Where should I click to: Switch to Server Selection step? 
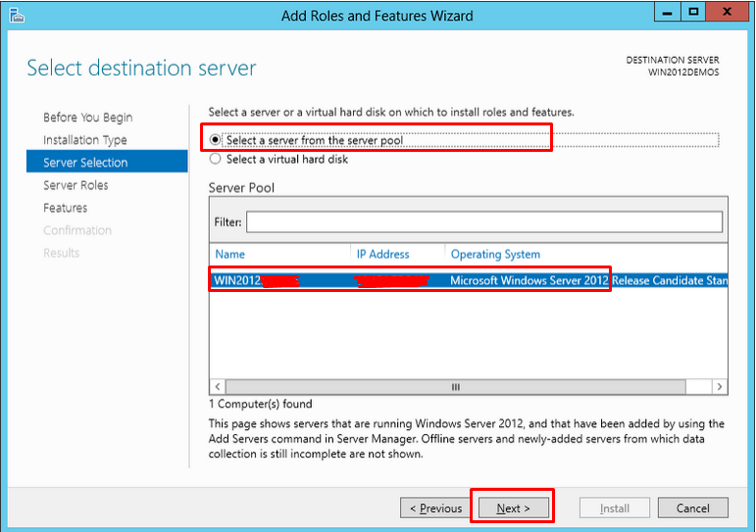(x=85, y=163)
